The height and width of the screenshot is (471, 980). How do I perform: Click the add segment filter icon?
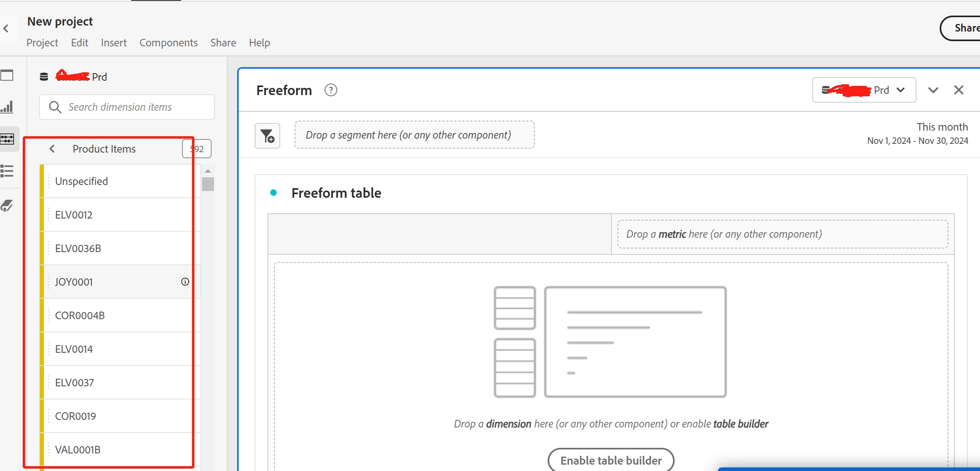[x=267, y=136]
